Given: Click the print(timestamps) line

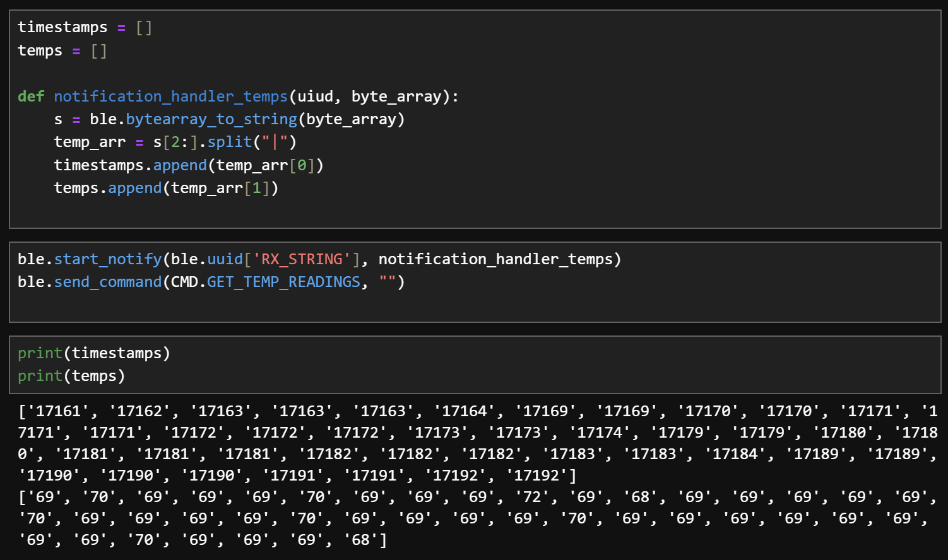Looking at the screenshot, I should coord(94,353).
